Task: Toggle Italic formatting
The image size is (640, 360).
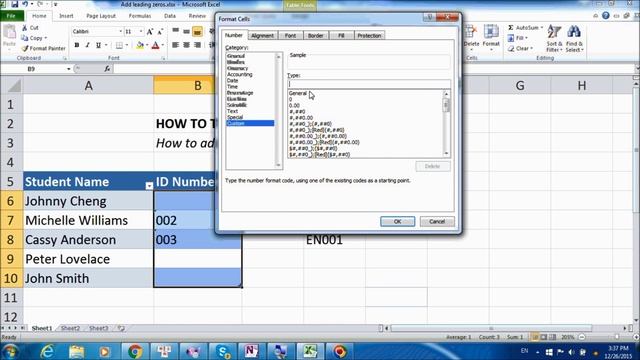Action: tap(87, 45)
